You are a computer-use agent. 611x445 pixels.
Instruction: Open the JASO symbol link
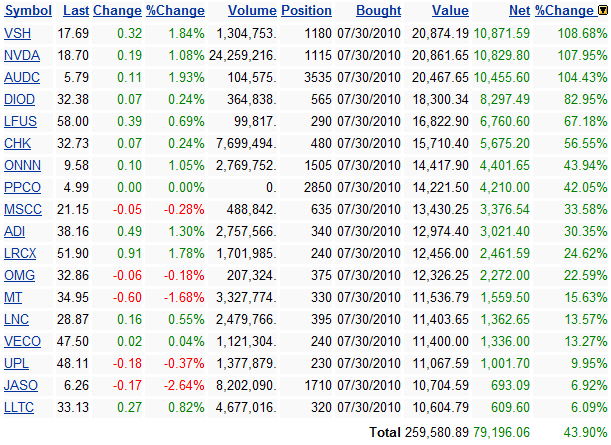click(x=21, y=386)
